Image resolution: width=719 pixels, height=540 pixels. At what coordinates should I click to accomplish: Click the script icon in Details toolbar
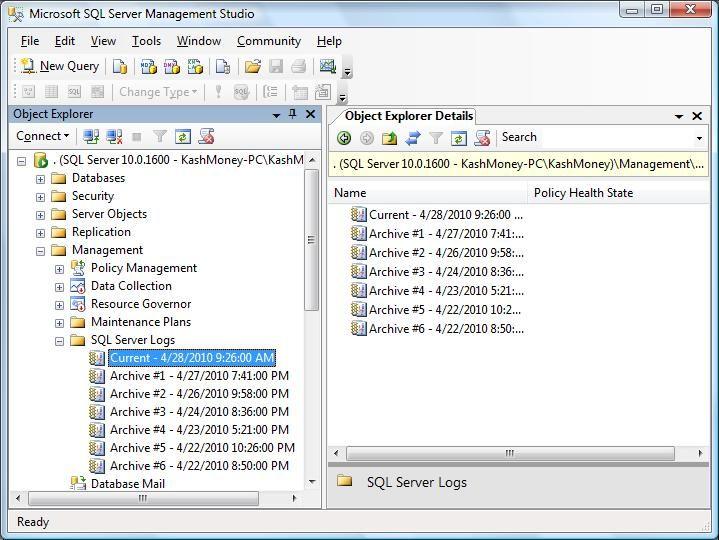click(x=482, y=138)
